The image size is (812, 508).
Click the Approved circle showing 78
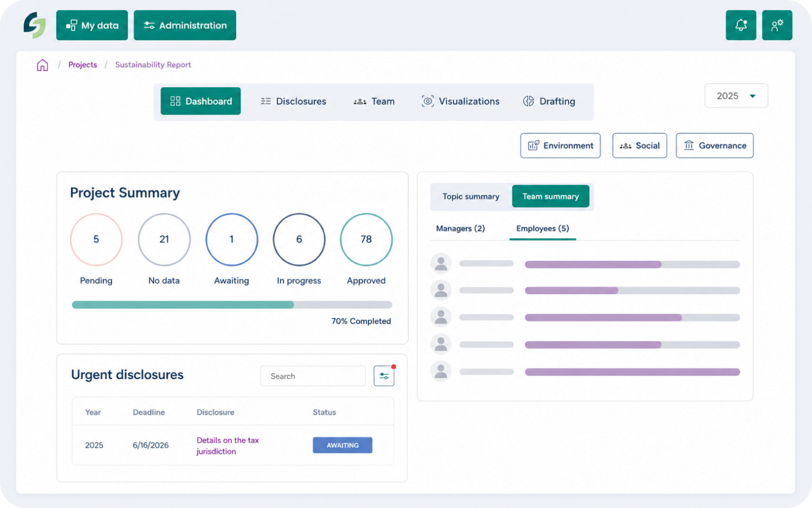(366, 239)
